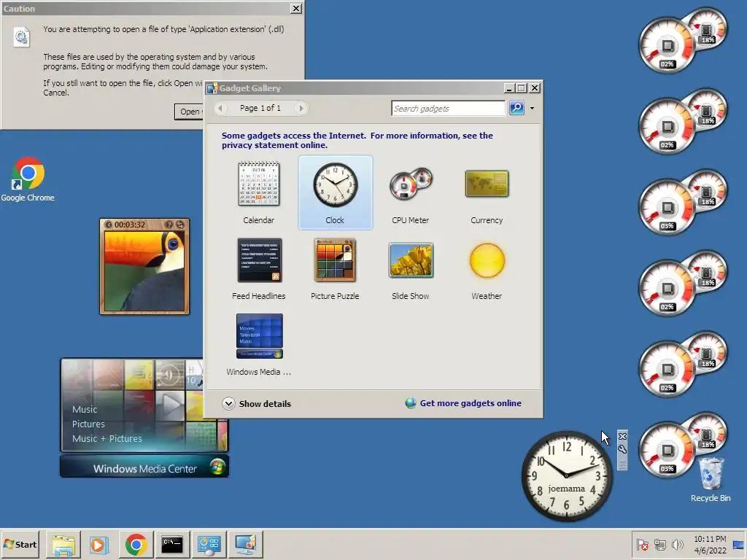Select the Picture Puzzle gadget in gallery

335,268
